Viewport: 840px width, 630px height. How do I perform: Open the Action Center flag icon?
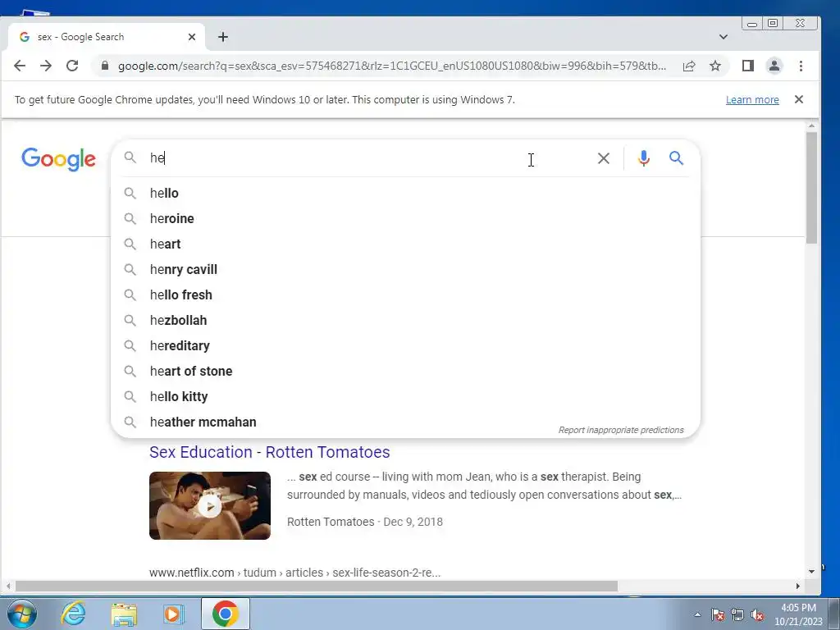718,614
